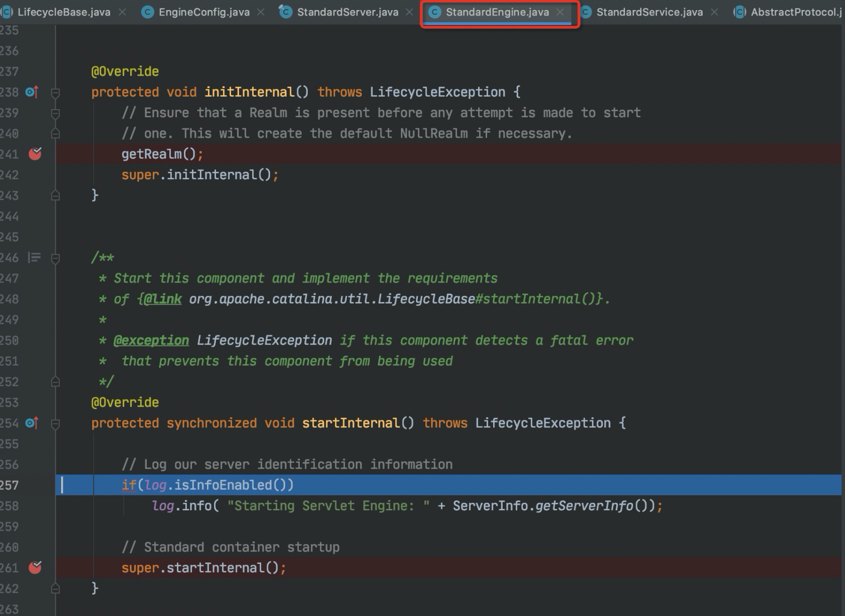The height and width of the screenshot is (616, 845).
Task: Click the "Starting Servlet Engine: " string
Action: pos(328,506)
